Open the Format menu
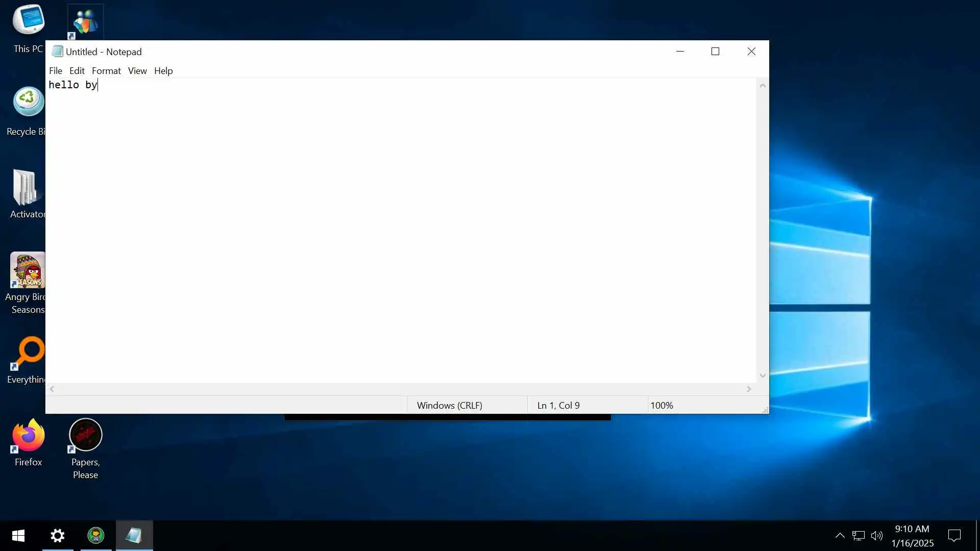The width and height of the screenshot is (980, 551). coord(106,71)
